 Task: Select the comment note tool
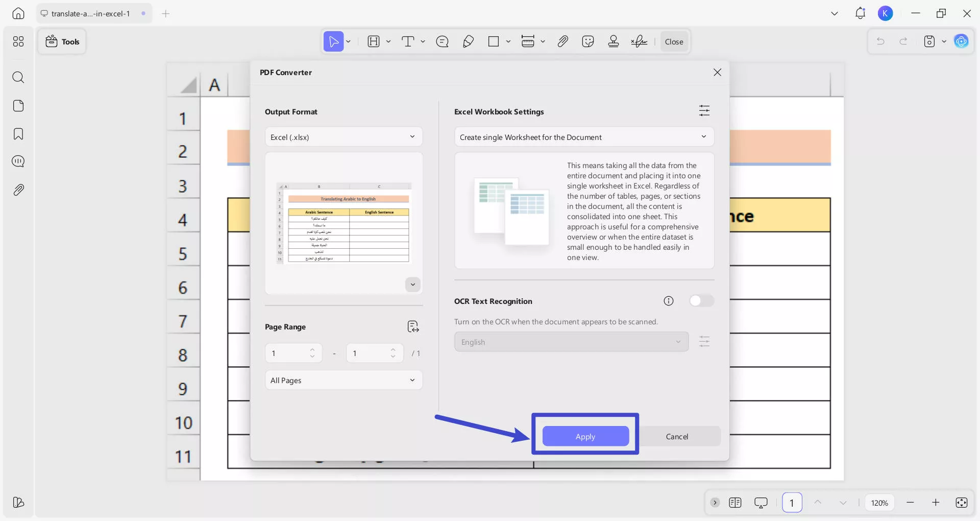[x=443, y=42]
